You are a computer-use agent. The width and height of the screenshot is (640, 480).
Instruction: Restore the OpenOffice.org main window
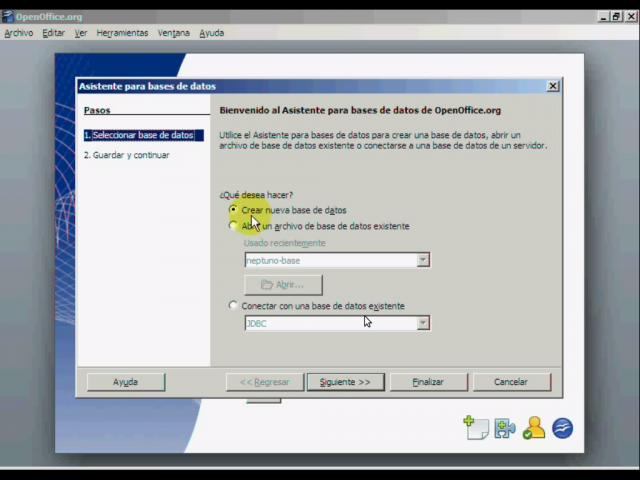pyautogui.click(x=616, y=16)
